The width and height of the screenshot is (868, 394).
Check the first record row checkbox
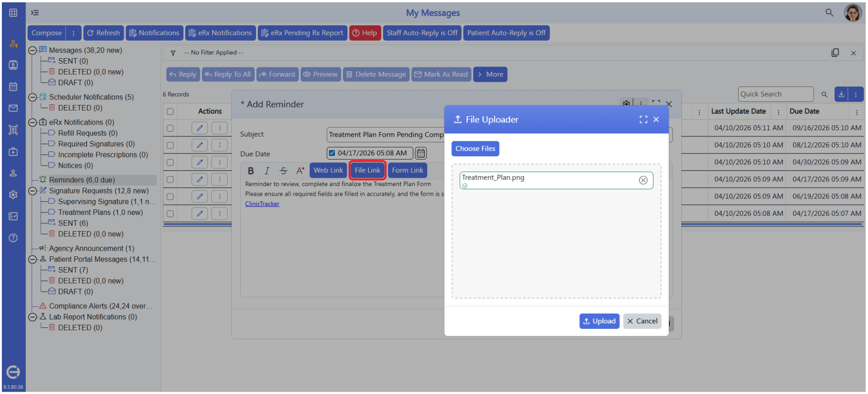pyautogui.click(x=170, y=128)
